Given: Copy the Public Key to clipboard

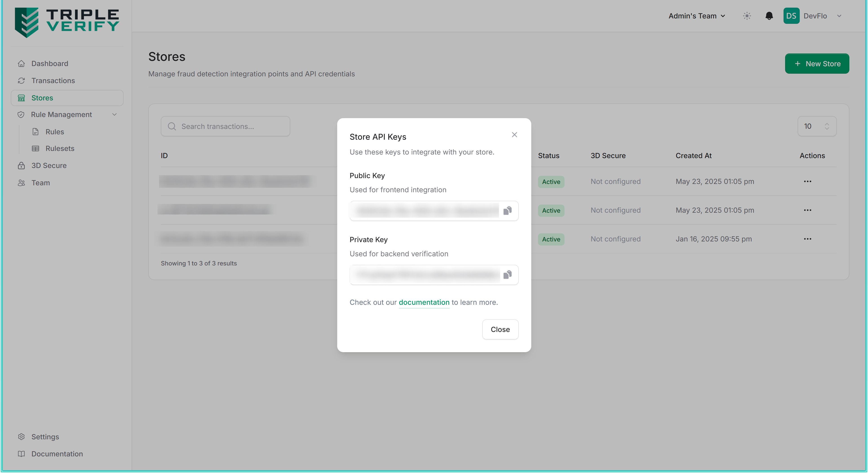Looking at the screenshot, I should 507,211.
